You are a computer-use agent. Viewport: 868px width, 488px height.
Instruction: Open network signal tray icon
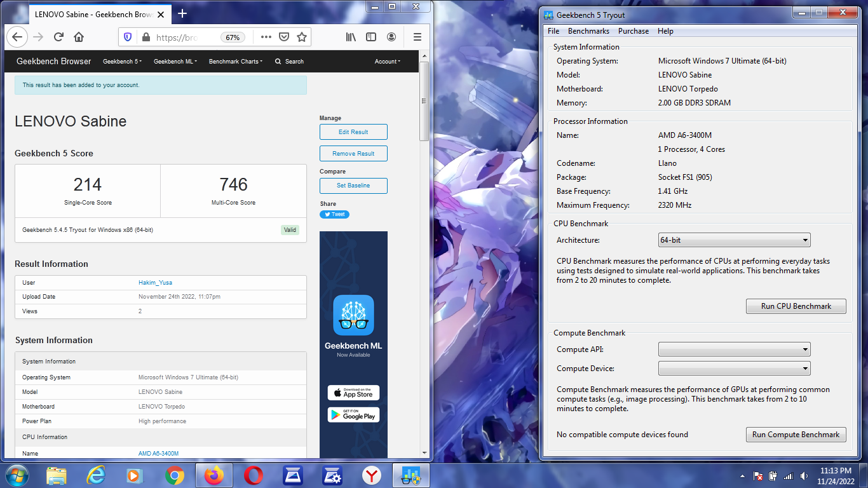(x=789, y=476)
